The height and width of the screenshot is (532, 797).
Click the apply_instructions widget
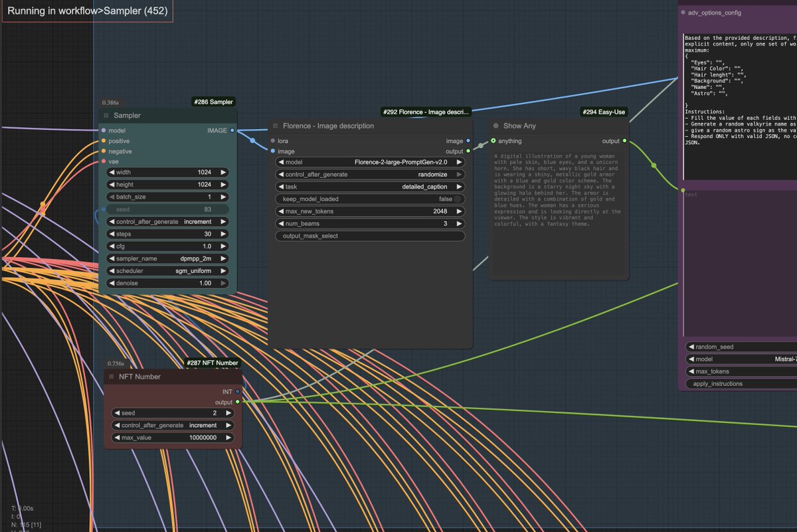pyautogui.click(x=741, y=384)
